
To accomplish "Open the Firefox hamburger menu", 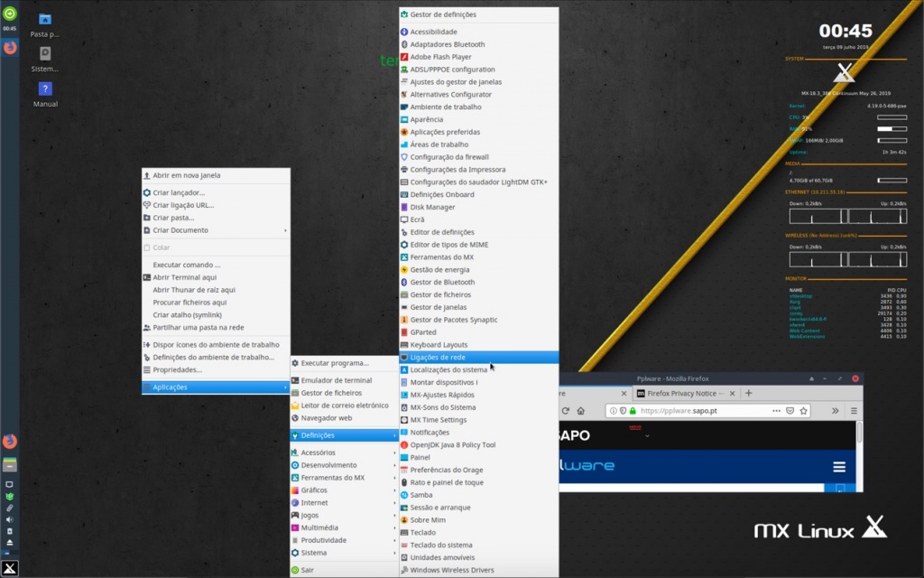I will 854,411.
